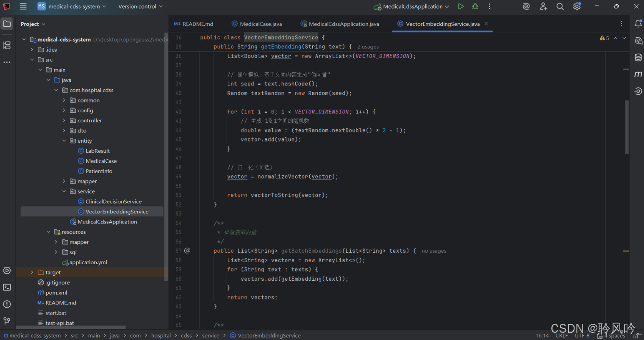Expand the target folder
Image resolution: width=644 pixels, height=340 pixels.
coord(32,273)
